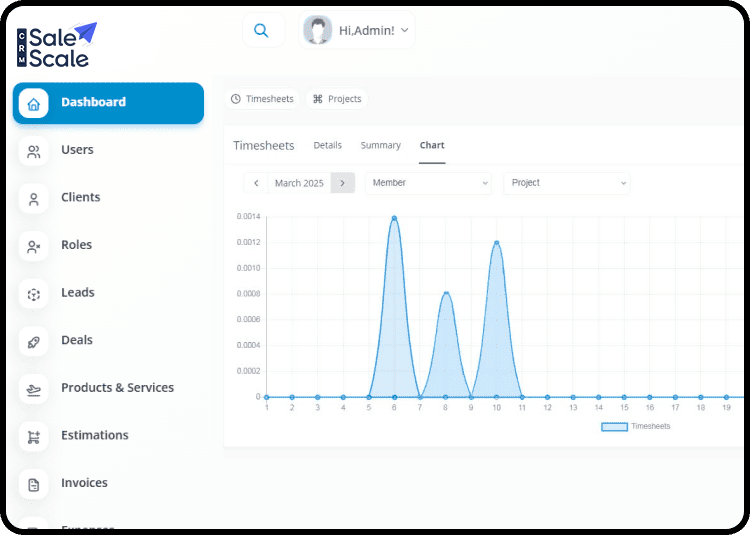Expand the Hi,Admin! user menu
Screen dimensions: 750x535
coord(357,30)
